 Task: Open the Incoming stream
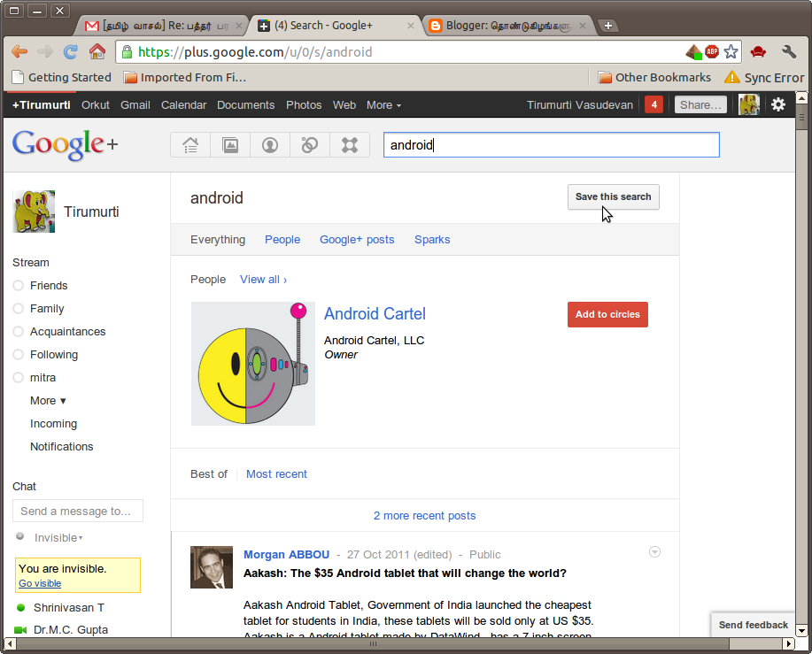coord(53,424)
